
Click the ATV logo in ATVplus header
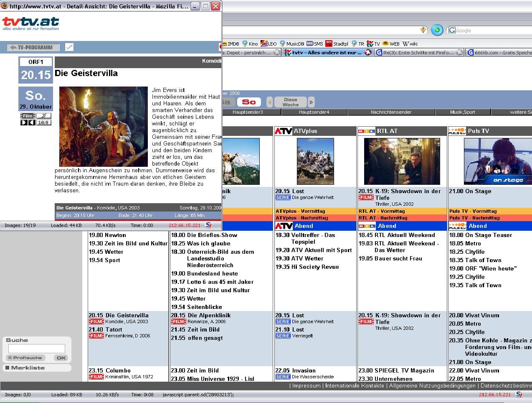tap(283, 131)
